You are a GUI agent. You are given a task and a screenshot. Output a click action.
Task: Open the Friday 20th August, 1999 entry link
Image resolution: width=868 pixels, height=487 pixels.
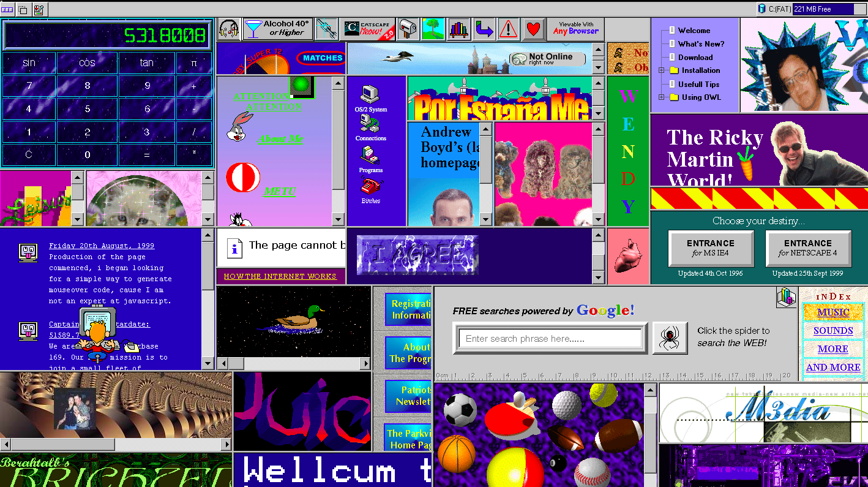(102, 246)
